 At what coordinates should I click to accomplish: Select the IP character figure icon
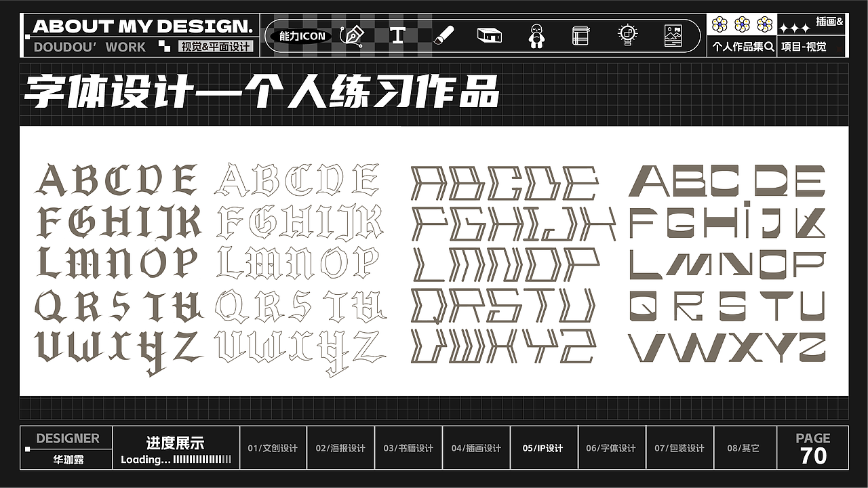point(536,35)
